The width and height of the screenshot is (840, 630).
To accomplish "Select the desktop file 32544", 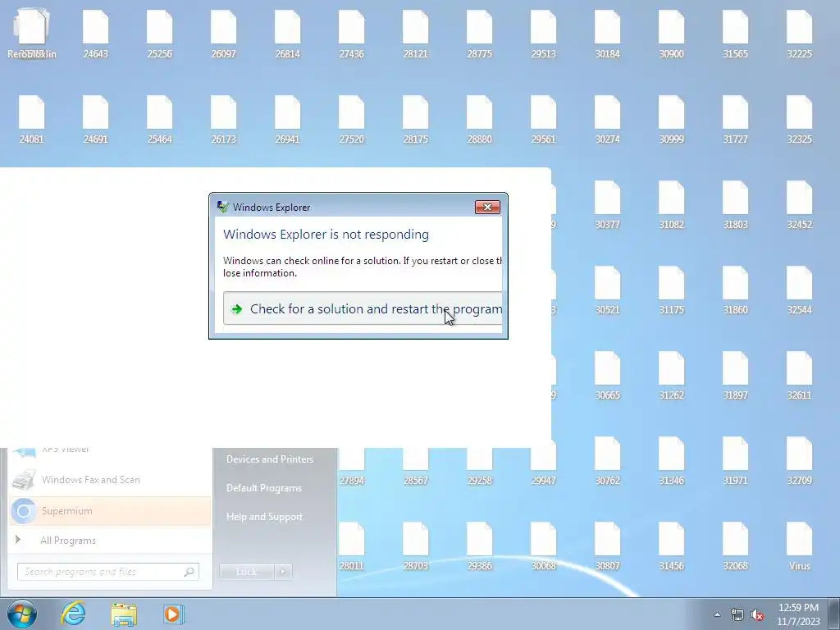I will [799, 290].
